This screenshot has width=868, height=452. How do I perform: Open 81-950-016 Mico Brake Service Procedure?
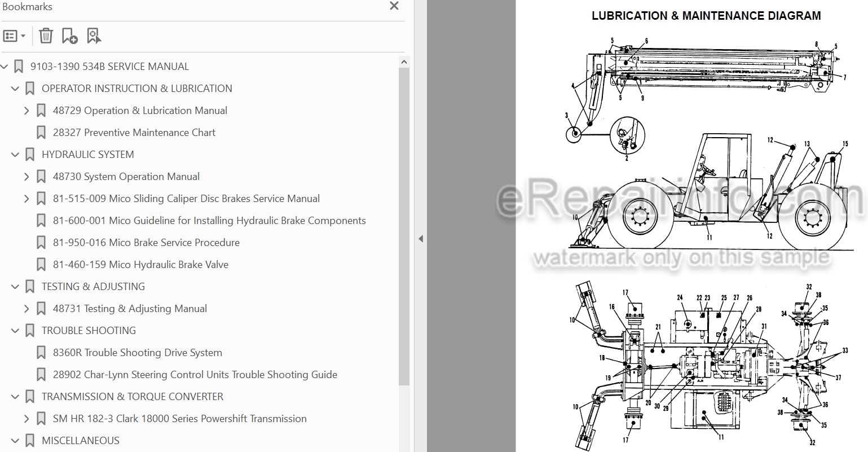coord(146,243)
